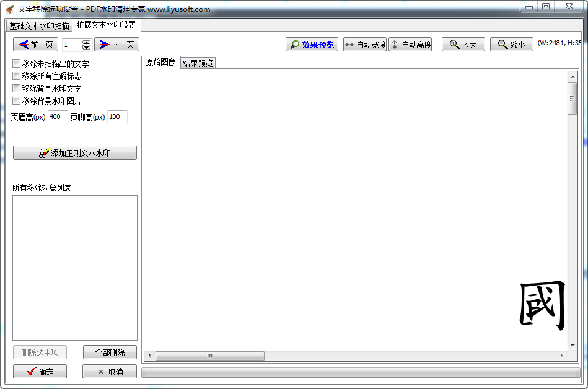
Task: Click the 缩小 zoom out magnifier icon
Action: point(511,44)
